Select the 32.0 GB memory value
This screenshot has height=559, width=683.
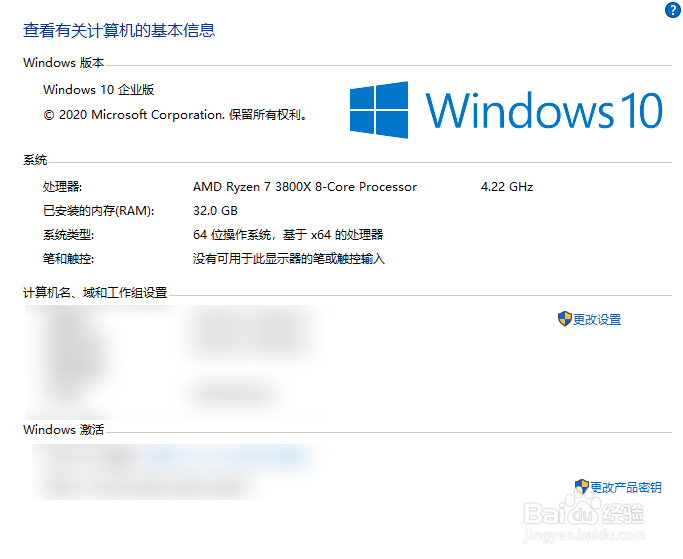click(215, 211)
